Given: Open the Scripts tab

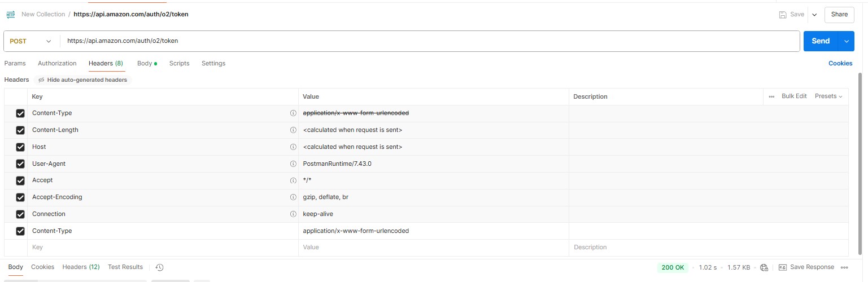Looking at the screenshot, I should click(x=179, y=64).
